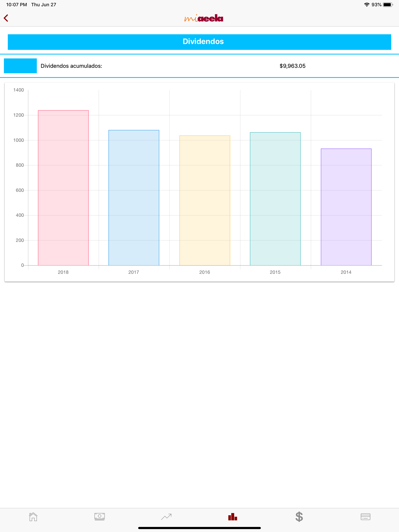Click the 1200 y-axis value
Screen dimensions: 399x532
[19, 115]
